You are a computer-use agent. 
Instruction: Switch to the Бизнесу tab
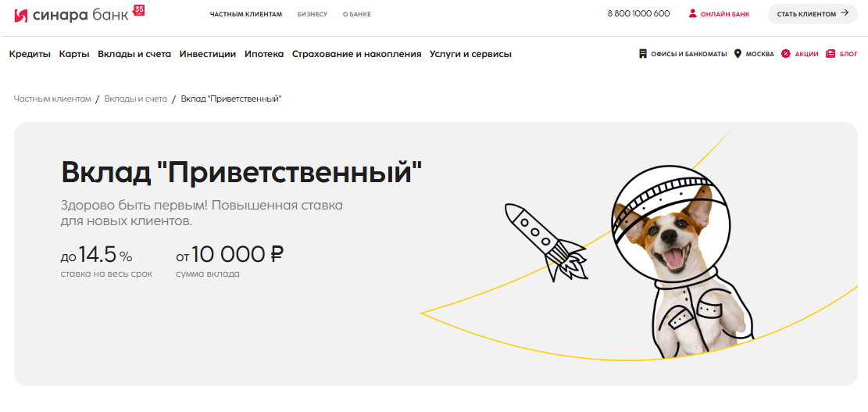tap(313, 14)
